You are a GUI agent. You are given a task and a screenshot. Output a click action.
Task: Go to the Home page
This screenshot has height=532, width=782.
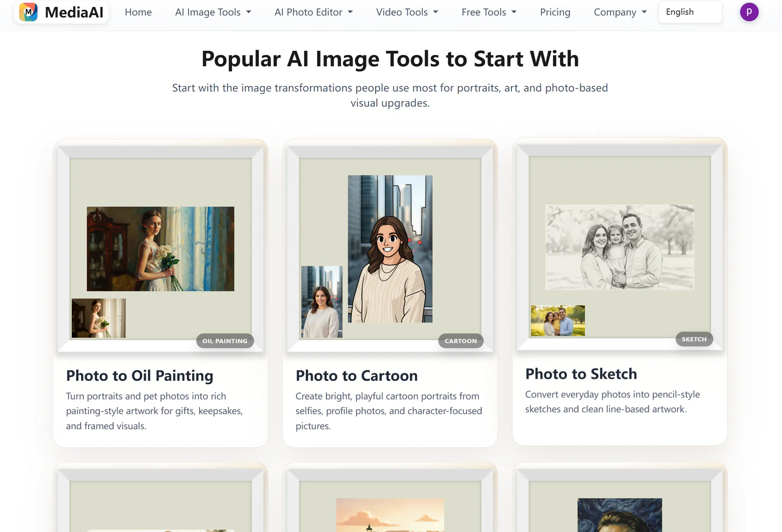(x=138, y=12)
